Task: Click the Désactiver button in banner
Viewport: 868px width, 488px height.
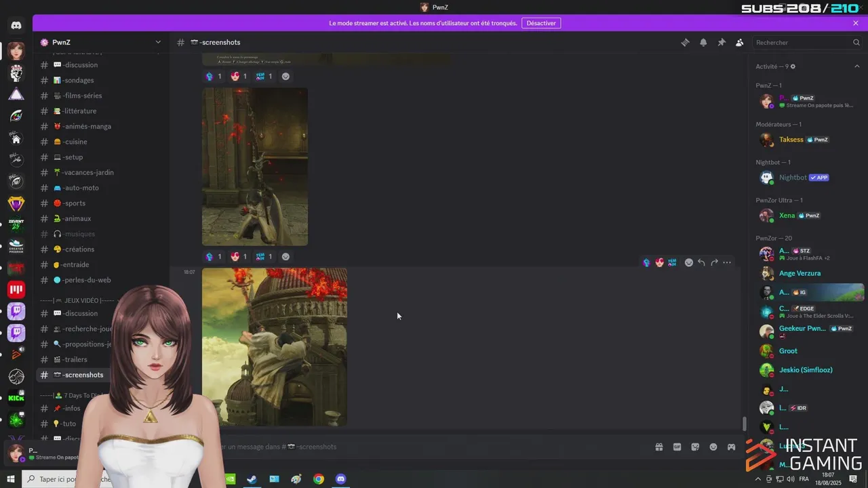Action: point(541,23)
